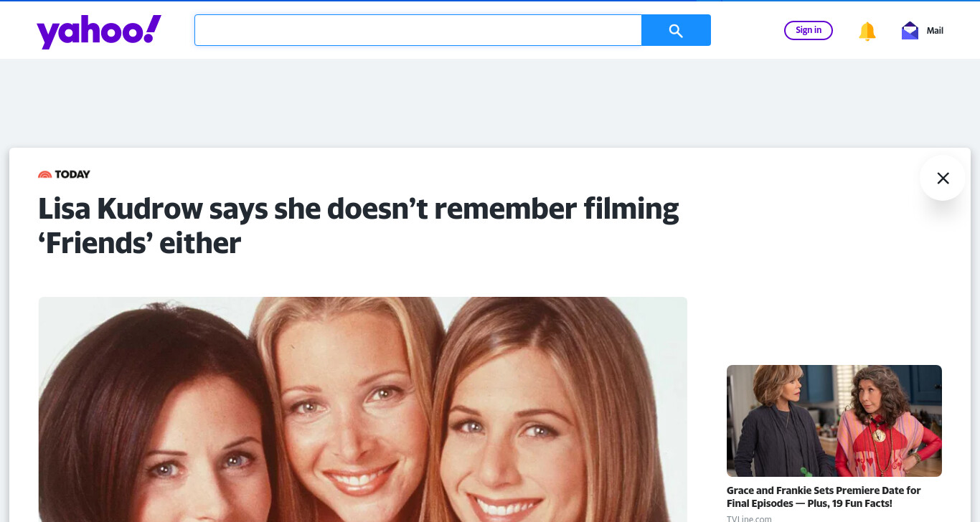980x522 pixels.
Task: Click the TVLine.com source label
Action: coord(749,518)
